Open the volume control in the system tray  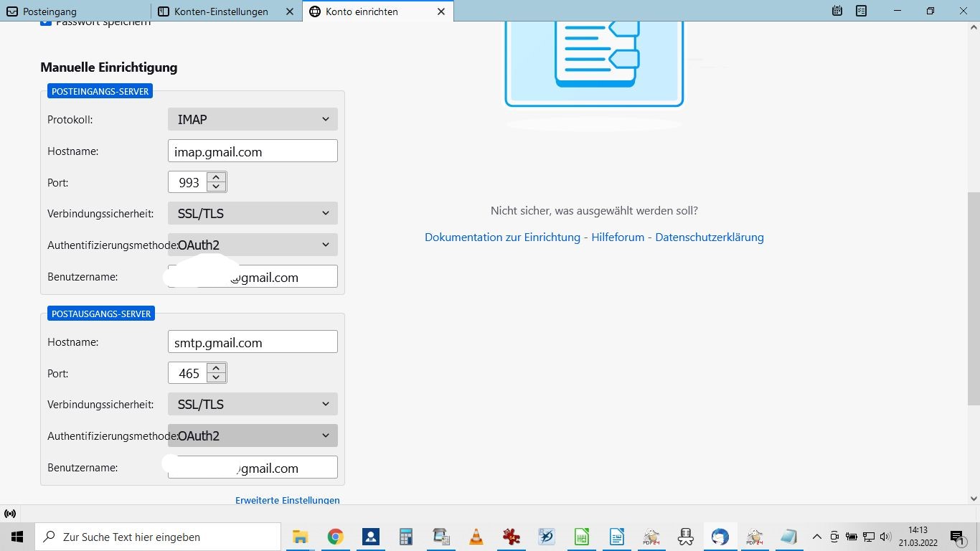tap(885, 537)
